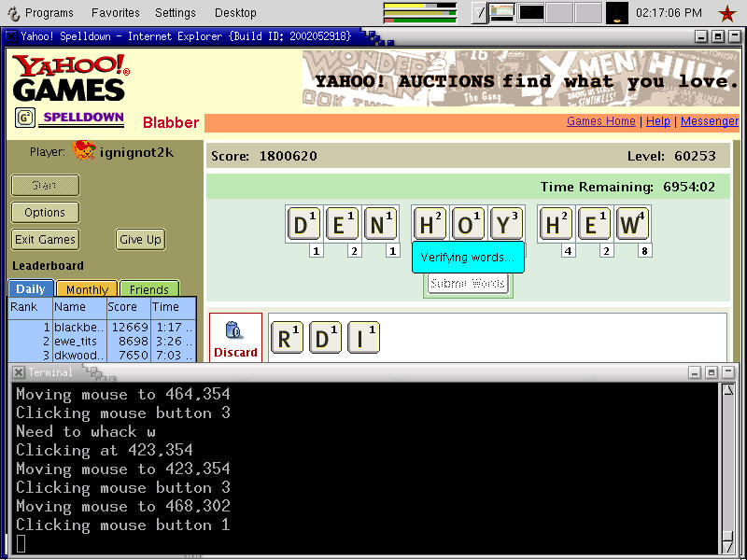Open the Help link
This screenshot has width=747, height=560.
click(x=658, y=121)
